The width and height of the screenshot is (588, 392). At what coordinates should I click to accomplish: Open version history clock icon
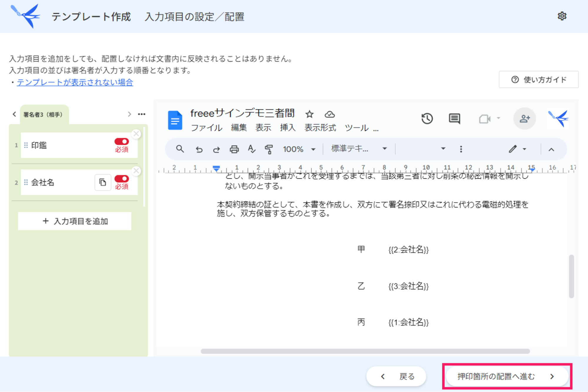coord(427,119)
